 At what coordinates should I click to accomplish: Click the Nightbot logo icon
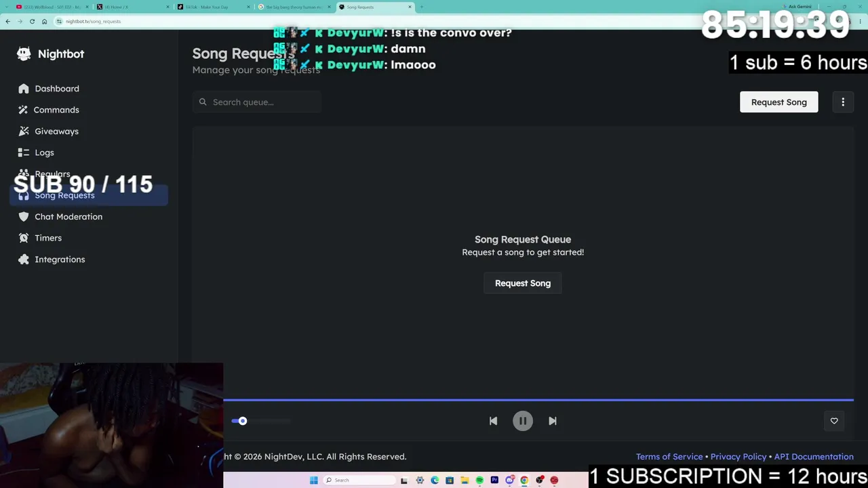[x=24, y=54]
